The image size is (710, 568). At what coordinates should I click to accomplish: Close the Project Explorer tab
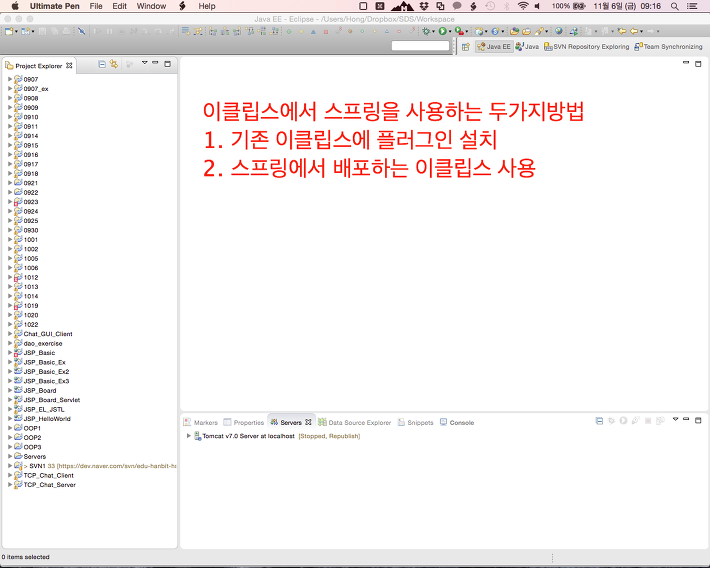(x=69, y=66)
